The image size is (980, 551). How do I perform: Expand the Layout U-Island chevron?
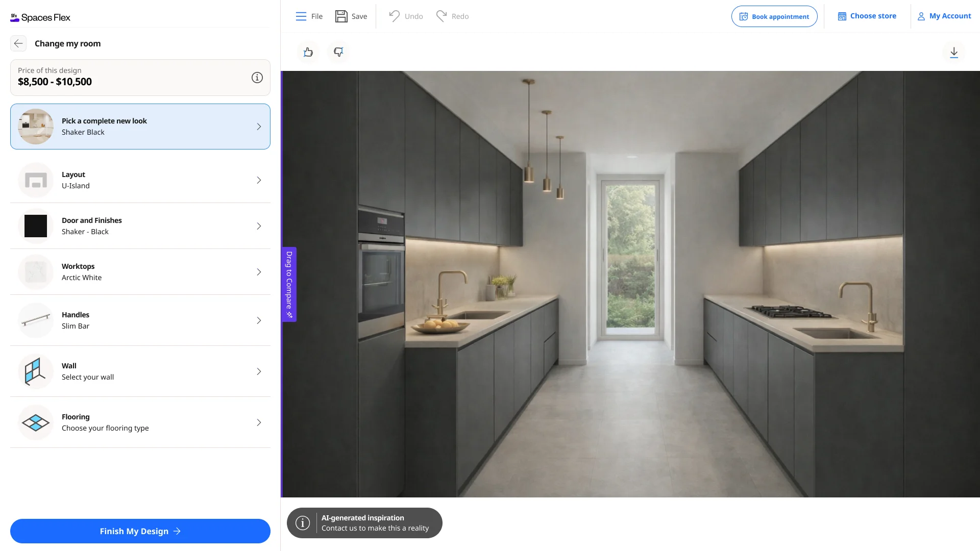click(x=259, y=180)
